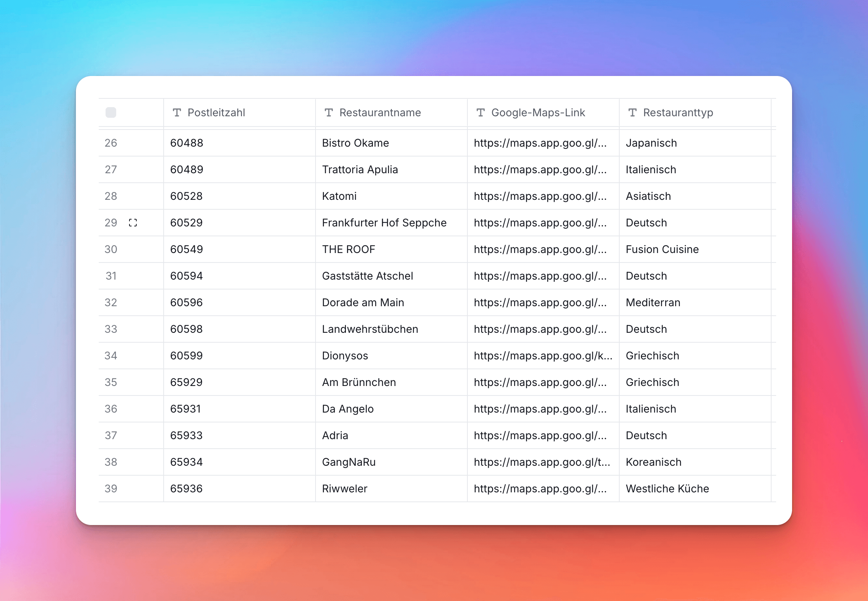
Task: Select the Restaurantname column header
Action: pyautogui.click(x=391, y=112)
